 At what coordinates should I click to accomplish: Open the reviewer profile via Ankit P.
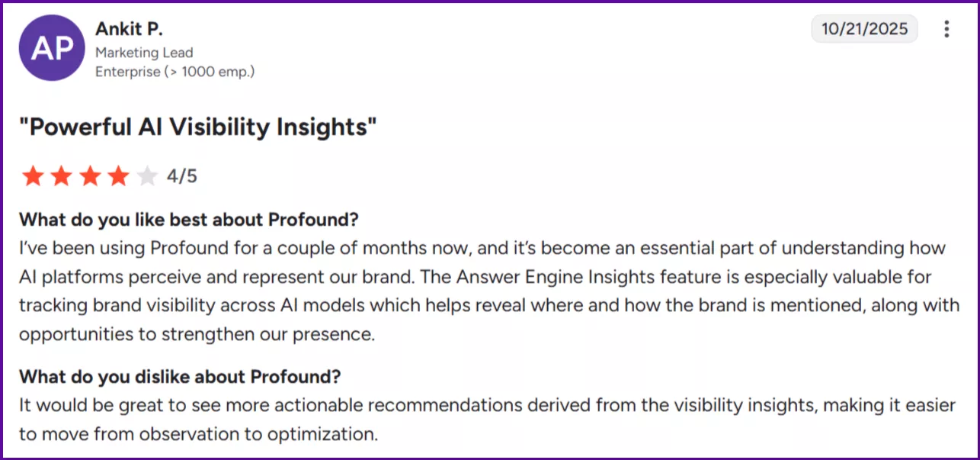(128, 28)
